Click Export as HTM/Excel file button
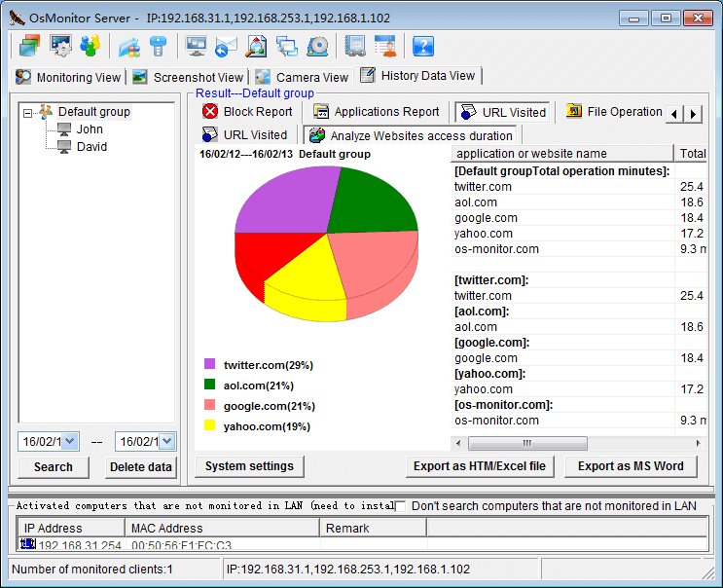The width and height of the screenshot is (723, 588). [x=480, y=466]
